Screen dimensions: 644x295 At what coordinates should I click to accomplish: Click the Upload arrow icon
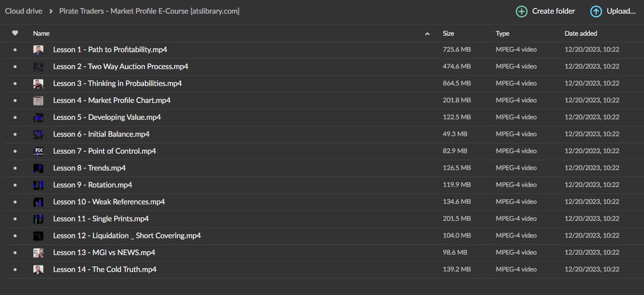[x=596, y=11]
